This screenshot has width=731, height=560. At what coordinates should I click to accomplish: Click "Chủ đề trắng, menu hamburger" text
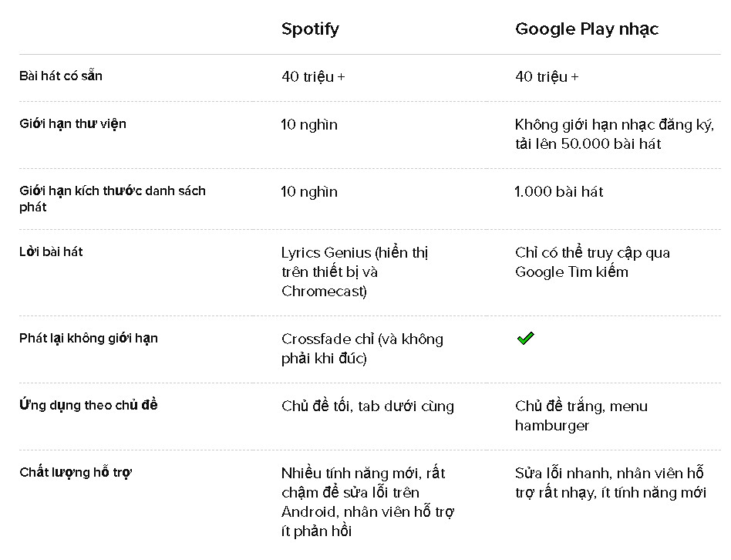581,416
